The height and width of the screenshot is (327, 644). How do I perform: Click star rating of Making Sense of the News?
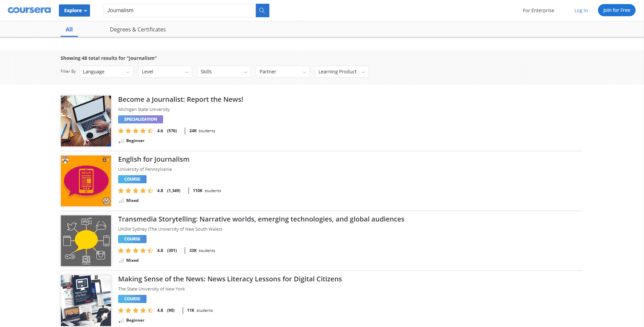pos(136,310)
